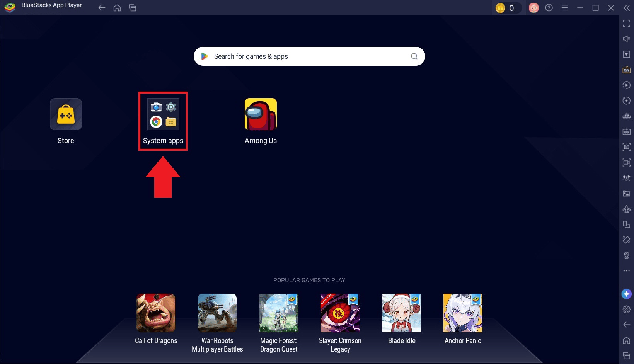Open the set location pin icon
634x364 pixels.
click(x=627, y=255)
